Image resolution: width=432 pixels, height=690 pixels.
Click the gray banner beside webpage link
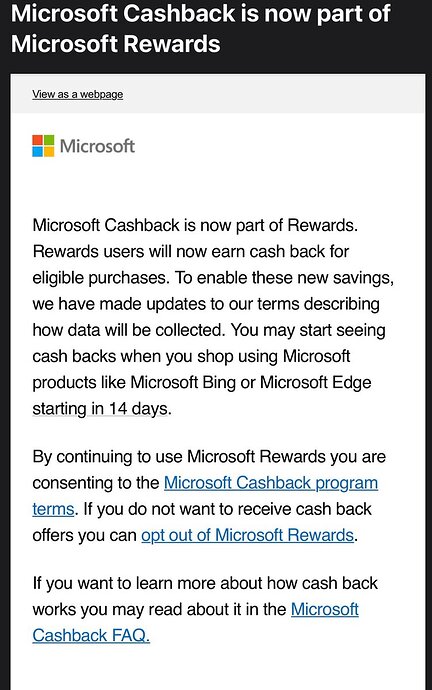pos(274,94)
